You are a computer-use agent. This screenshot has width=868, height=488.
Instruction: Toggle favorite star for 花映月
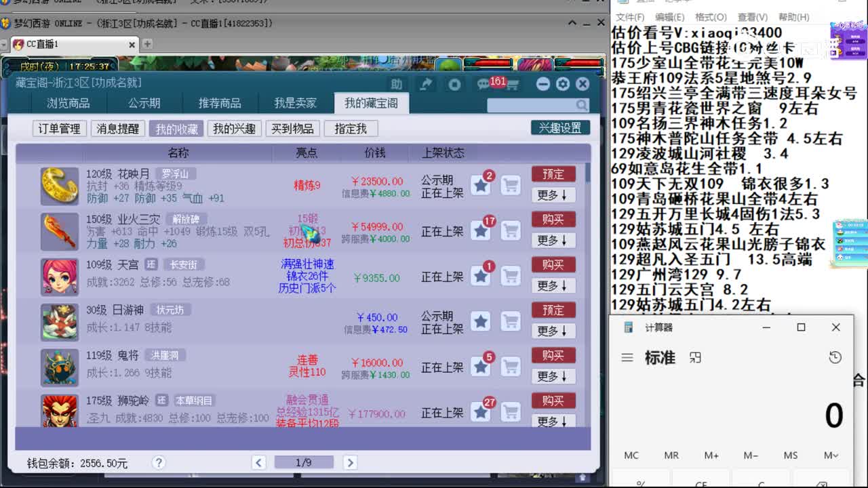pyautogui.click(x=481, y=185)
